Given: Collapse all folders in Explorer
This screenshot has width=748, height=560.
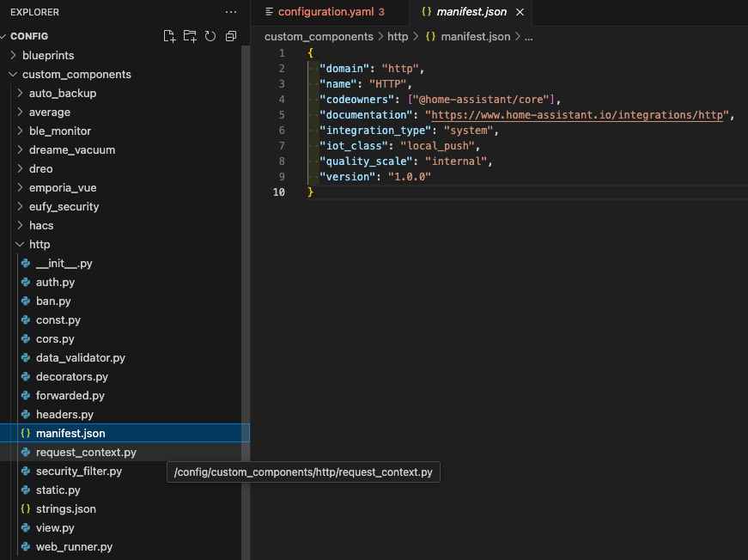Looking at the screenshot, I should pyautogui.click(x=231, y=36).
